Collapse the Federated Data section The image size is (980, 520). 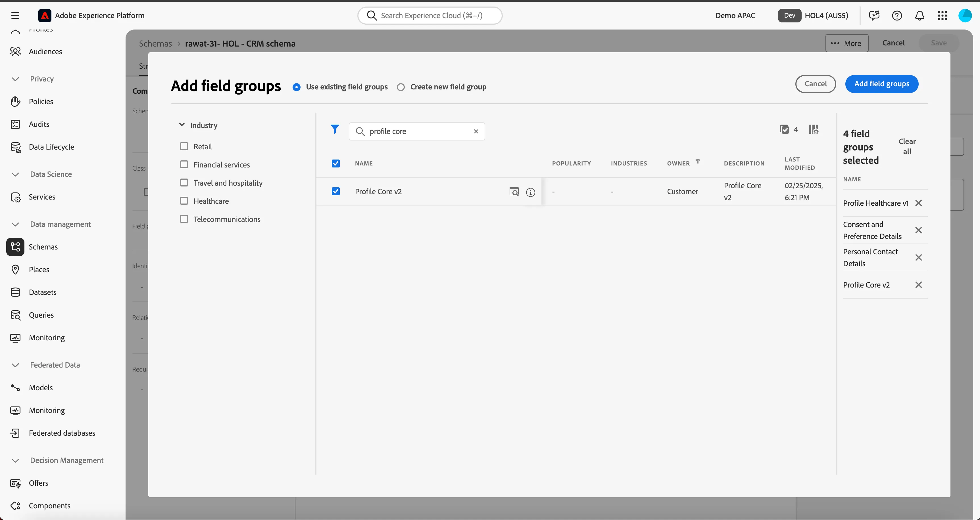[15, 365]
